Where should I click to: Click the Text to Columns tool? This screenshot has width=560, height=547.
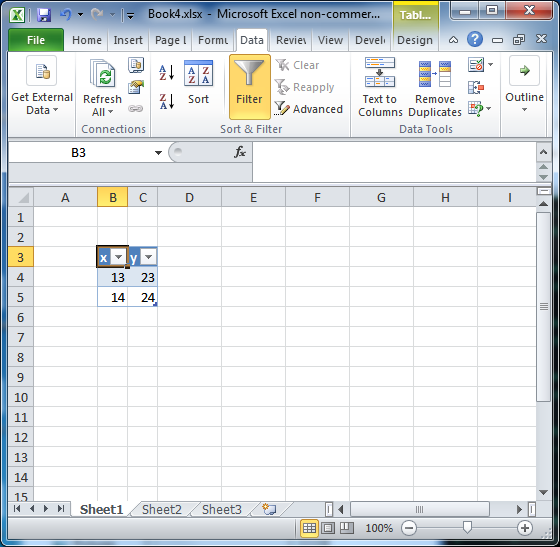(x=380, y=87)
